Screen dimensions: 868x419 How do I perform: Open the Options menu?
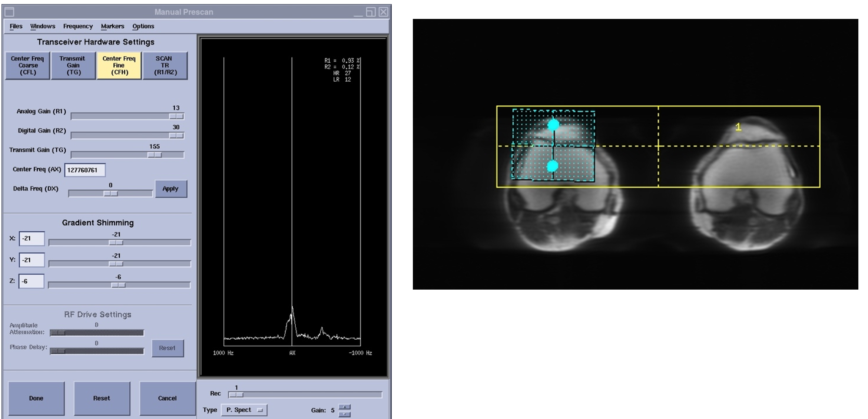143,26
